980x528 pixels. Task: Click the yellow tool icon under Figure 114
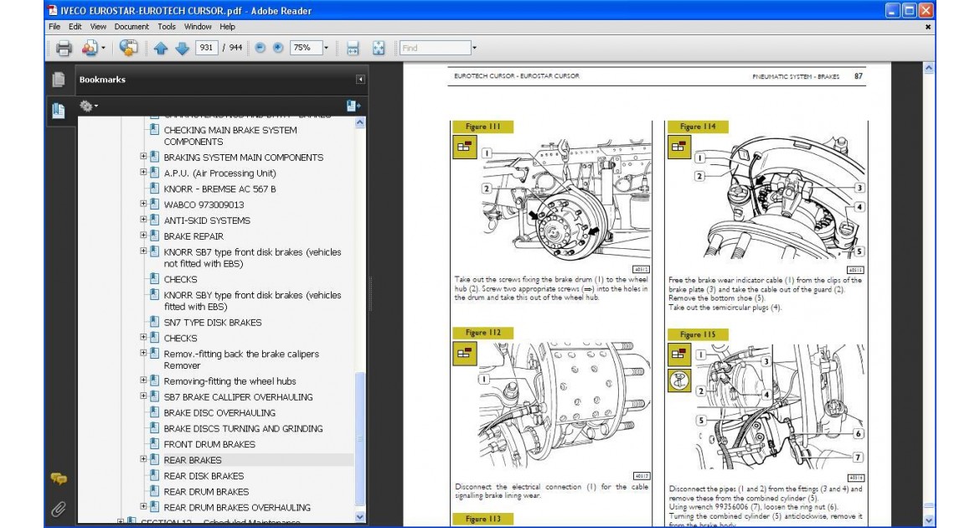coord(678,147)
